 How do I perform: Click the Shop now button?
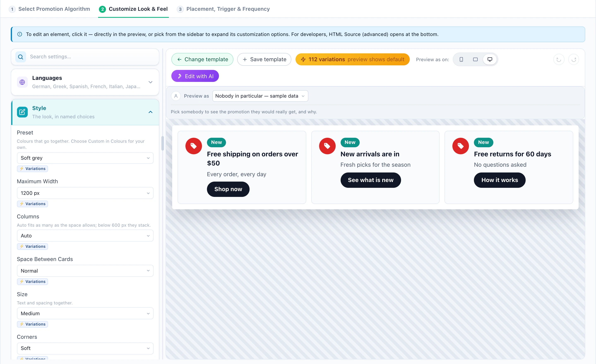click(228, 189)
